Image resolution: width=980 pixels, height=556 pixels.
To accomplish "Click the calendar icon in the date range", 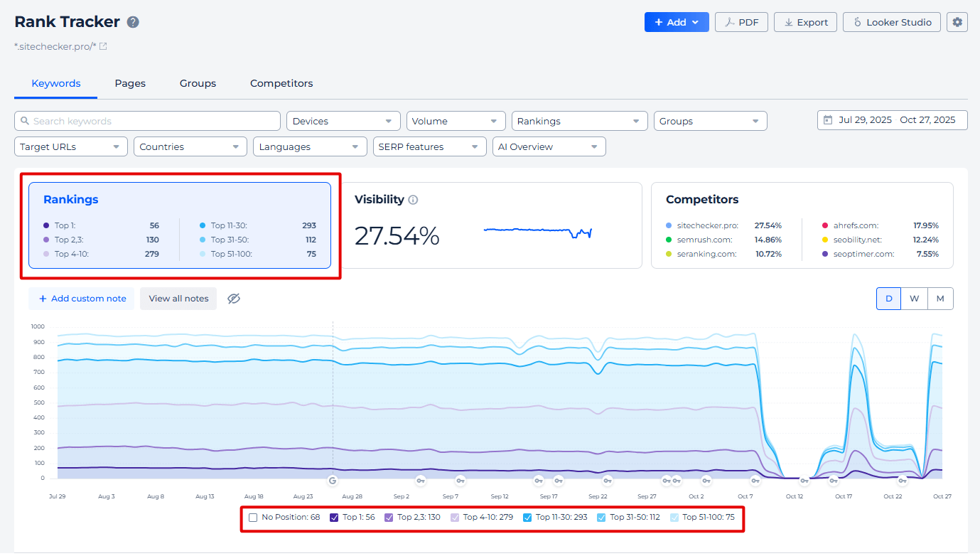I will point(827,120).
